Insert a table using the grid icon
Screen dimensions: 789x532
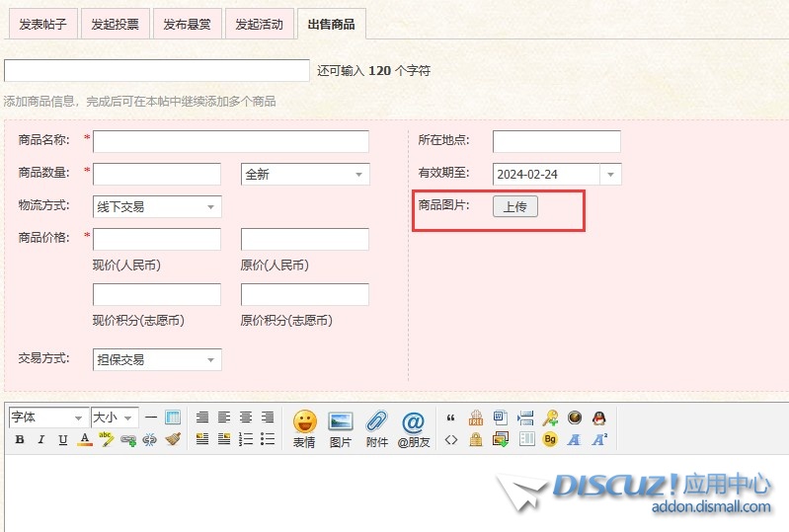pyautogui.click(x=173, y=417)
